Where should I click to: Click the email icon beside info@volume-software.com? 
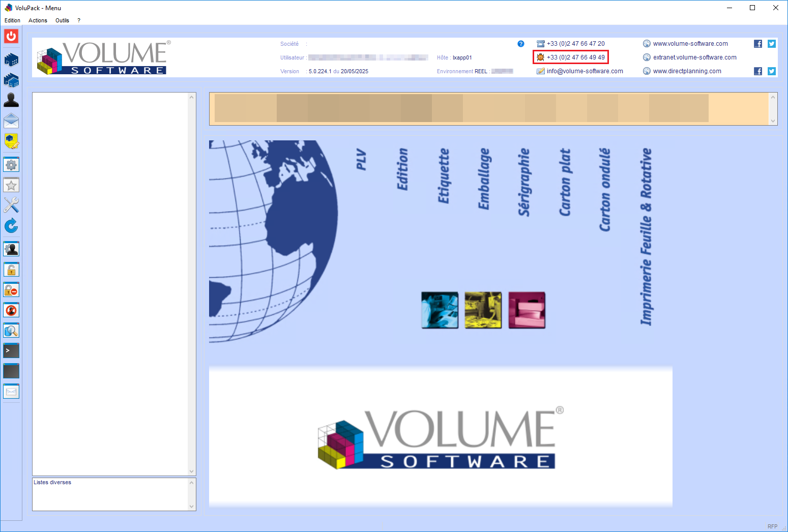pos(541,71)
